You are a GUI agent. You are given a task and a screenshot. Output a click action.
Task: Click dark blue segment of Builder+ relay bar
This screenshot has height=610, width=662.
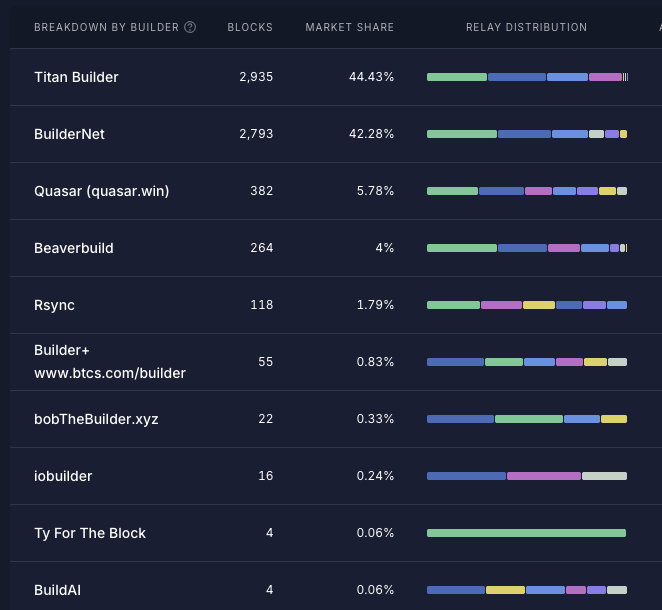(x=455, y=362)
